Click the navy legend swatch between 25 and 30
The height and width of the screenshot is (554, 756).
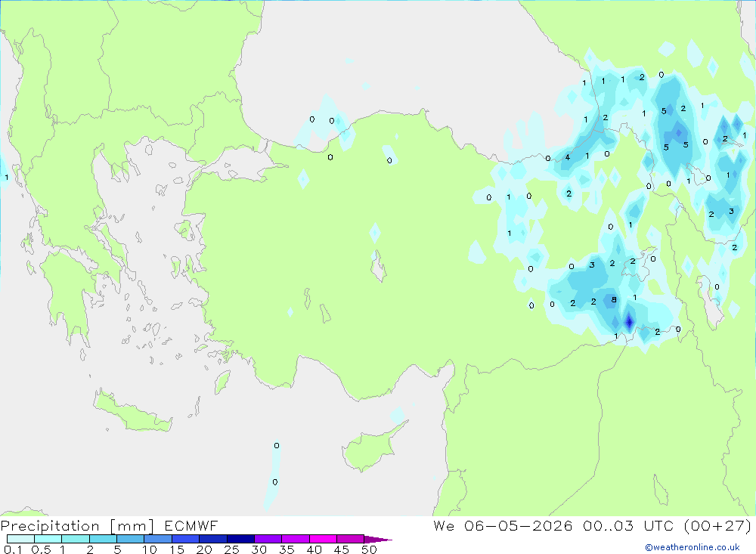point(240,539)
